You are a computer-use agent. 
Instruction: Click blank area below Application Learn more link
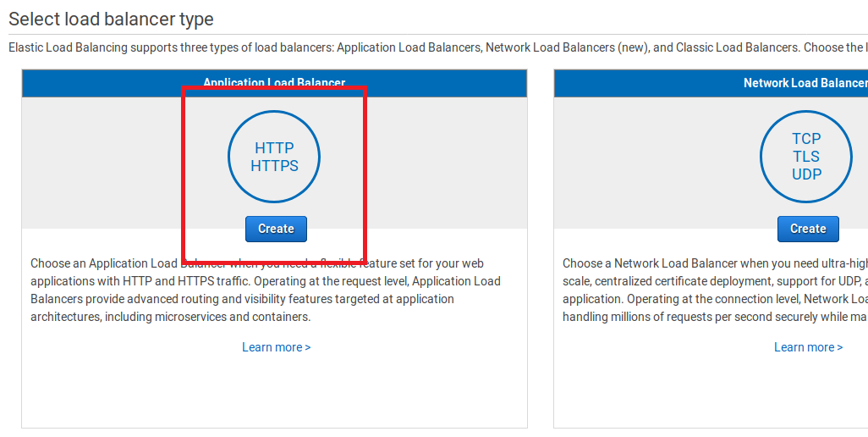pyautogui.click(x=274, y=390)
